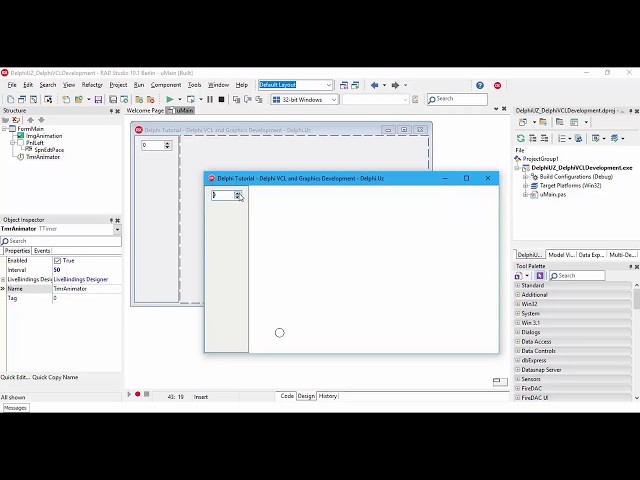
Task: Click the Quick Copy Name link
Action: click(x=55, y=377)
